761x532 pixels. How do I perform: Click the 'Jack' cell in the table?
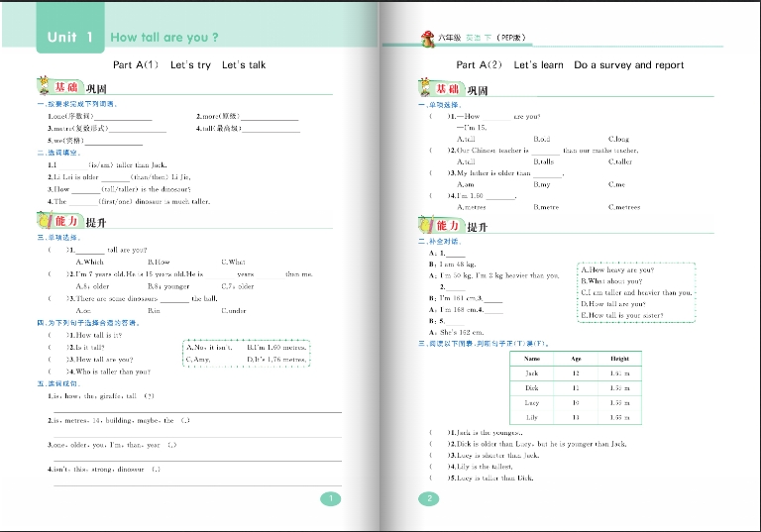pos(532,373)
